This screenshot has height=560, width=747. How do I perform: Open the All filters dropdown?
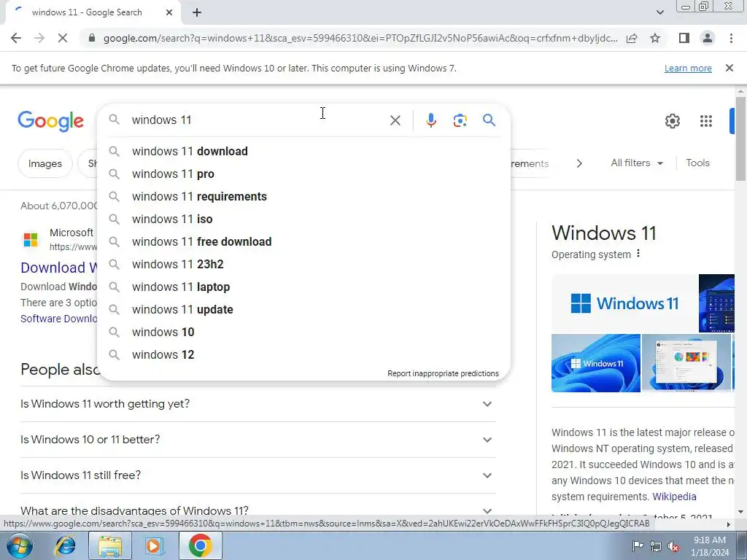637,163
